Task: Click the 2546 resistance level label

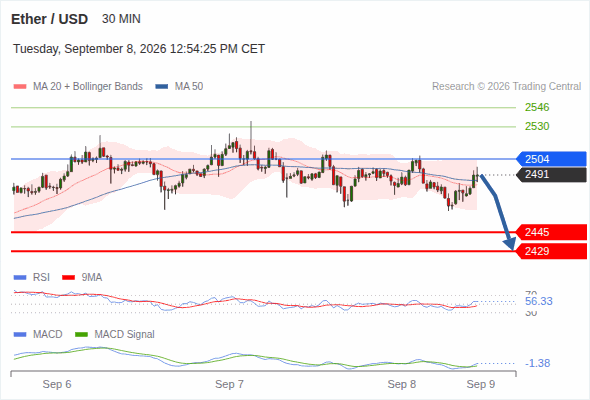Action: click(x=537, y=107)
